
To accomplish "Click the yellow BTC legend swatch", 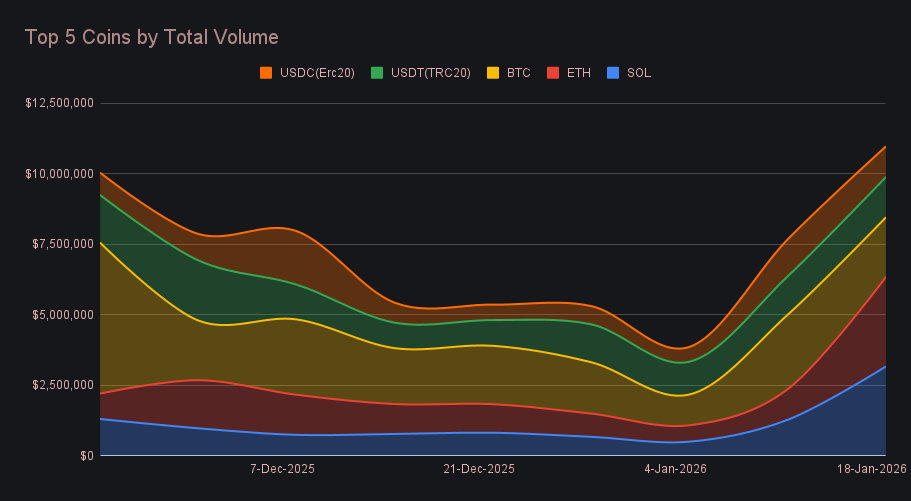I will pos(492,73).
